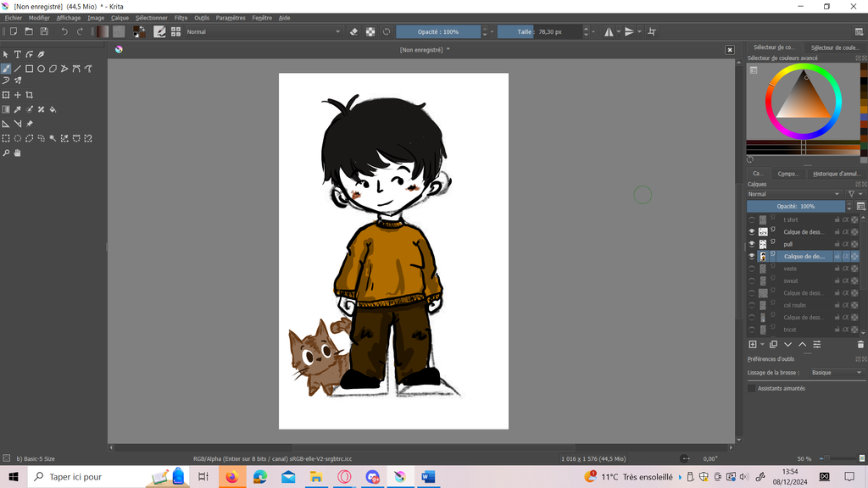Show the t shirt layer
The image size is (868, 488).
coord(751,219)
